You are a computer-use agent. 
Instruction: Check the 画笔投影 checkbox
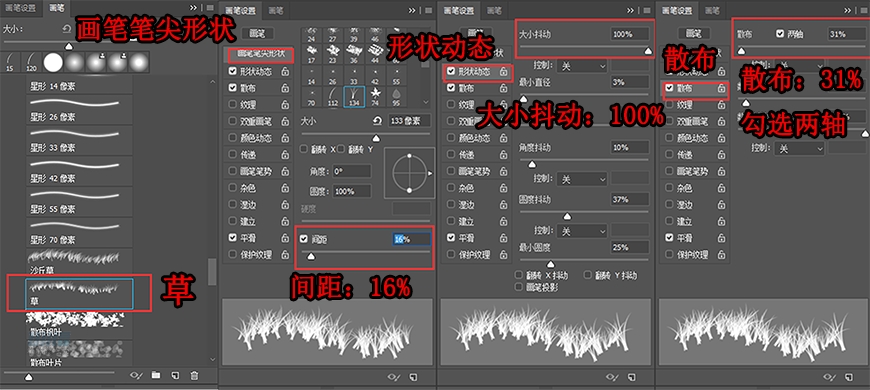(x=518, y=287)
